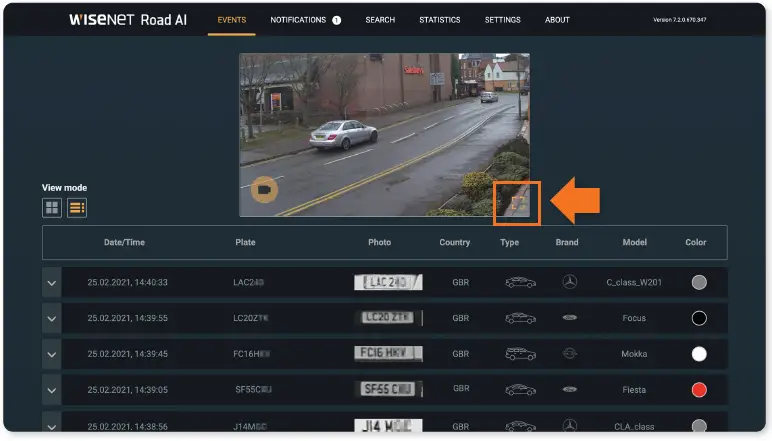Click the car type icon in CLA_class row
Screen dimensions: 772x441
[x=520, y=426]
